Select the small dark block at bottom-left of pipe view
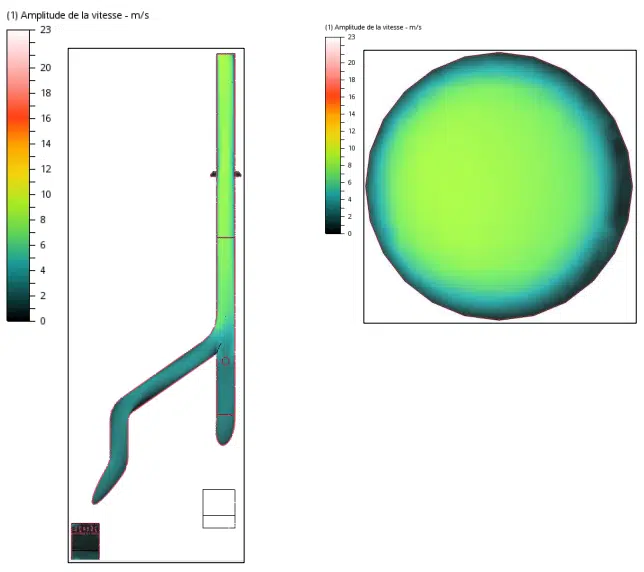 [85, 541]
